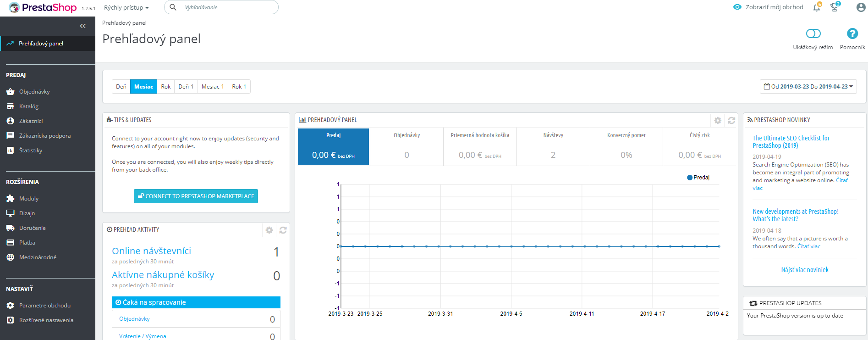
Task: Click the Platba credit card icon
Action: pyautogui.click(x=11, y=243)
